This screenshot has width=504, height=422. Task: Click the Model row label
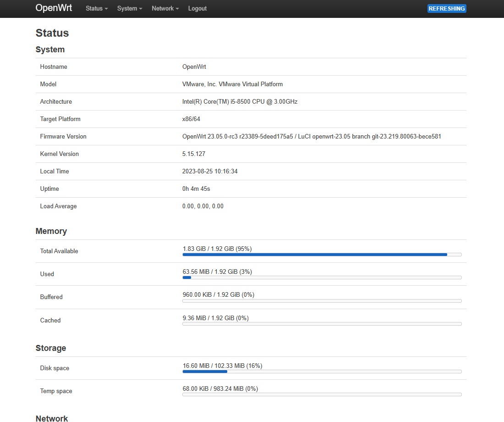(48, 84)
